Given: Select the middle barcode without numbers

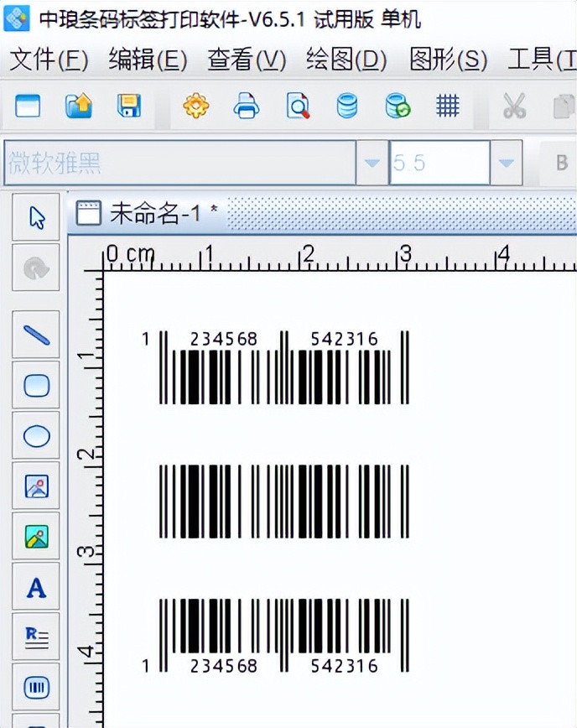Looking at the screenshot, I should click(x=284, y=502).
